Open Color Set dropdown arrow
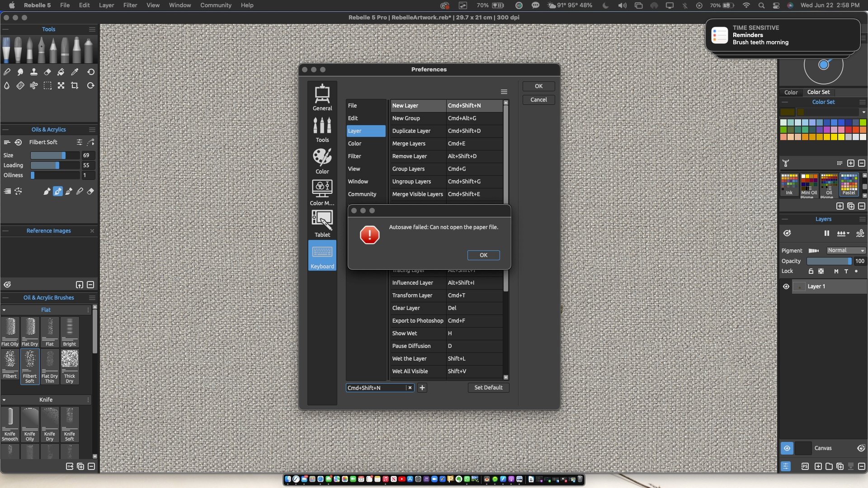 tap(863, 112)
